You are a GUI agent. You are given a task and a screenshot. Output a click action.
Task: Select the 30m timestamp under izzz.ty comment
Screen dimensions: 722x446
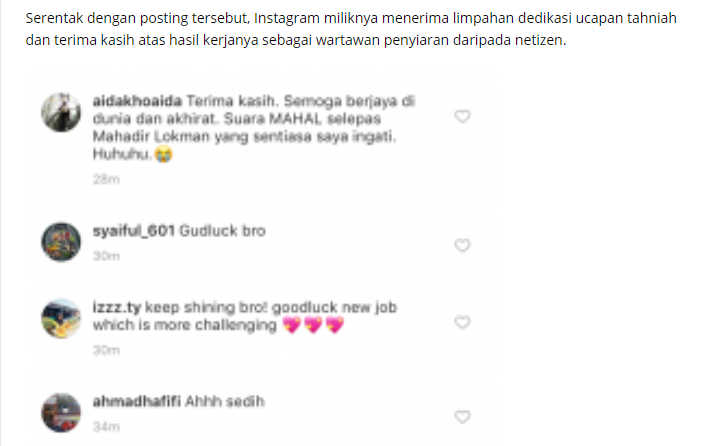(106, 351)
